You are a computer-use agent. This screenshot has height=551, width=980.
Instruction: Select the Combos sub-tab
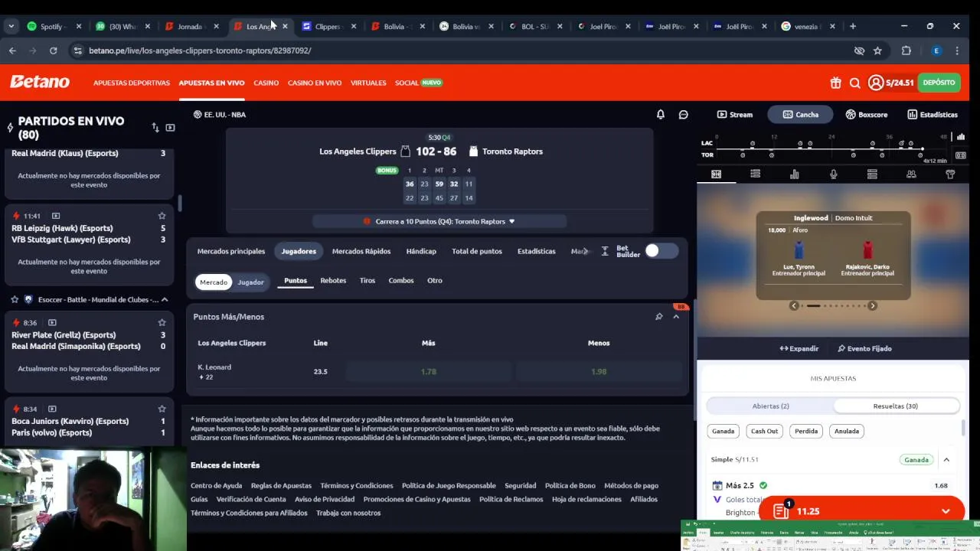(x=401, y=281)
